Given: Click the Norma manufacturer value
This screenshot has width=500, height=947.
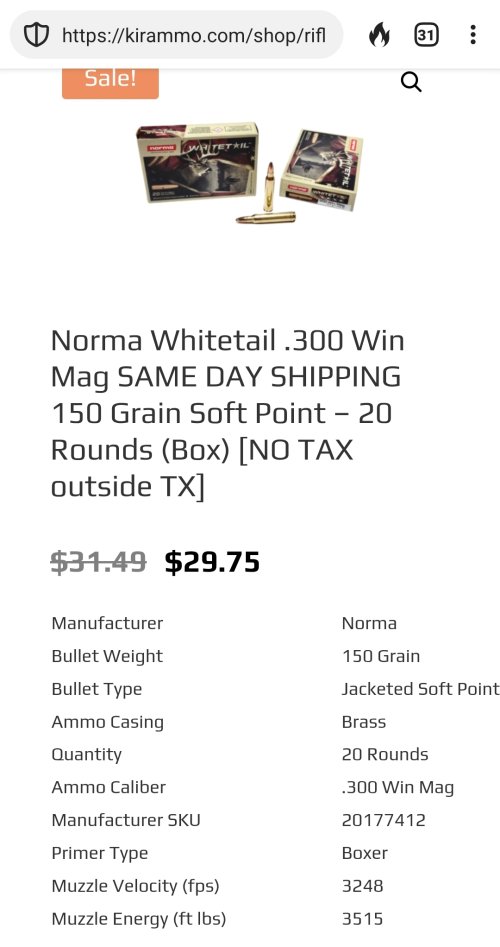Looking at the screenshot, I should coord(369,623).
